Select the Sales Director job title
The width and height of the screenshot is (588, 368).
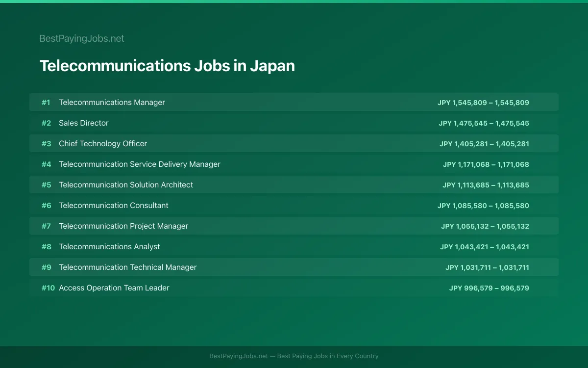pos(84,123)
